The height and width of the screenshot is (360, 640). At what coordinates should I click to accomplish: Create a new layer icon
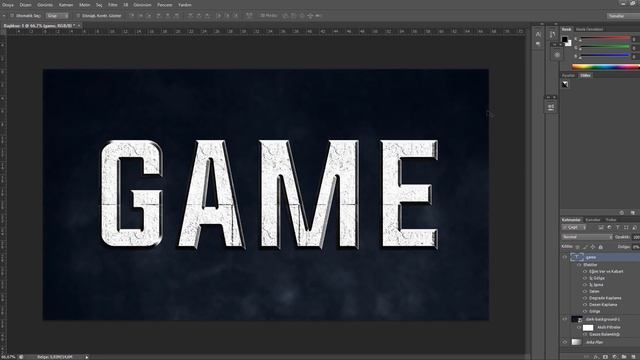coord(633,357)
